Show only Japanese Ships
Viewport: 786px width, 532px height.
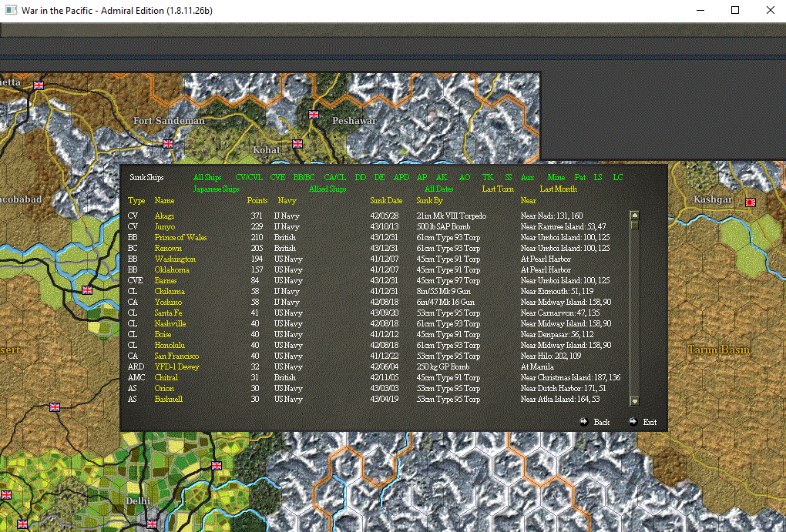[x=216, y=189]
